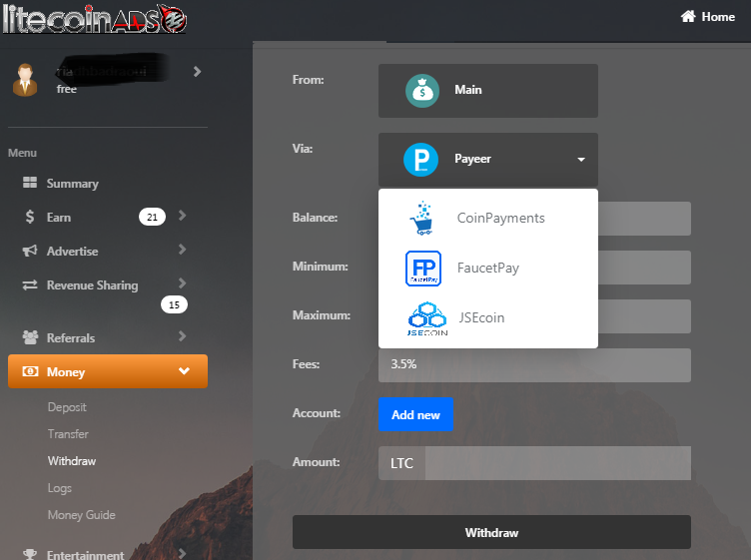Go to the Deposit page
This screenshot has height=560, width=751.
(67, 407)
